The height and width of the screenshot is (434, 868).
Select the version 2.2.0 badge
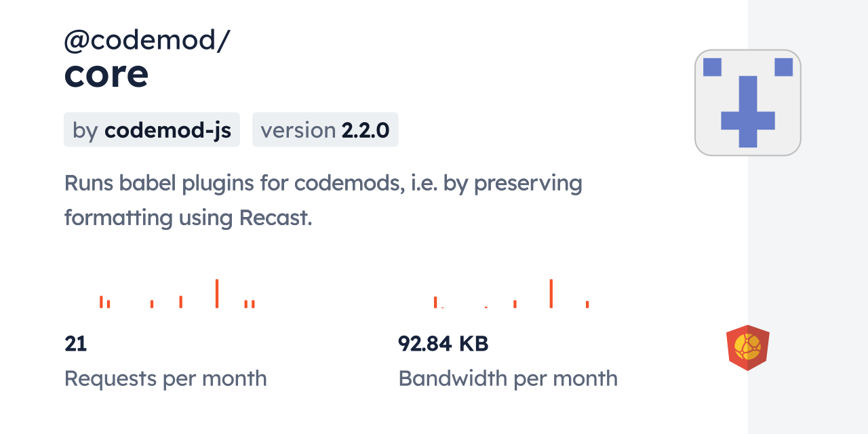pos(325,130)
